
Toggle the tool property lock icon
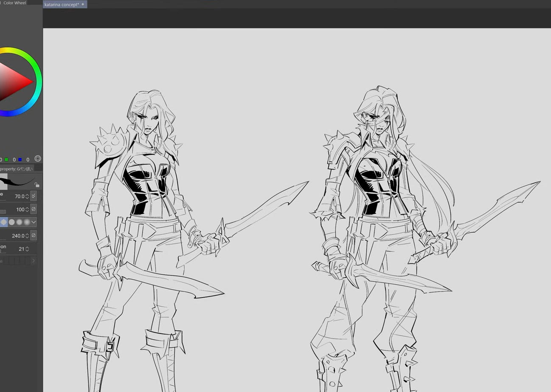[37, 185]
